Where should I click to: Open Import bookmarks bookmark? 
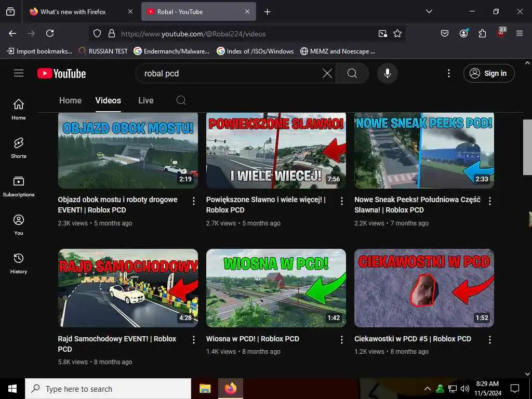point(39,51)
